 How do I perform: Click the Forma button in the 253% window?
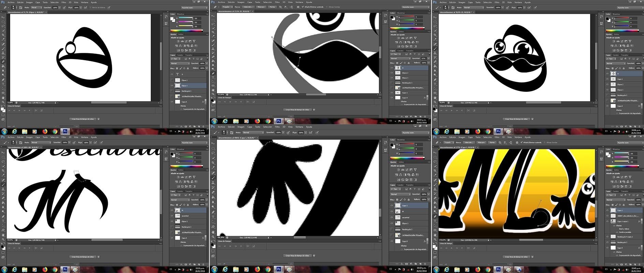[272, 7]
